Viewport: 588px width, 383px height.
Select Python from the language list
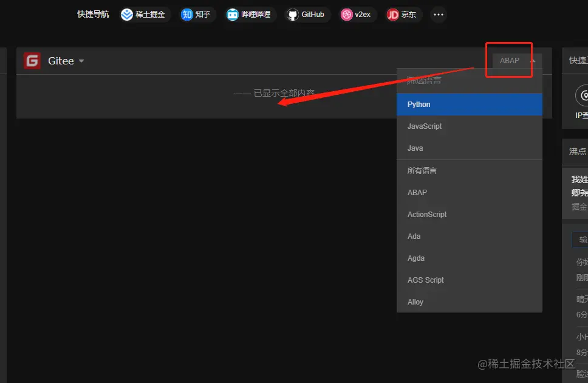coord(469,105)
